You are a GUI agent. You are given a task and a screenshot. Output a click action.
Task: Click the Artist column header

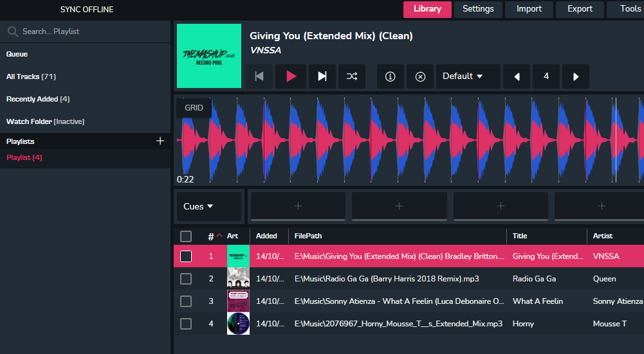point(603,236)
